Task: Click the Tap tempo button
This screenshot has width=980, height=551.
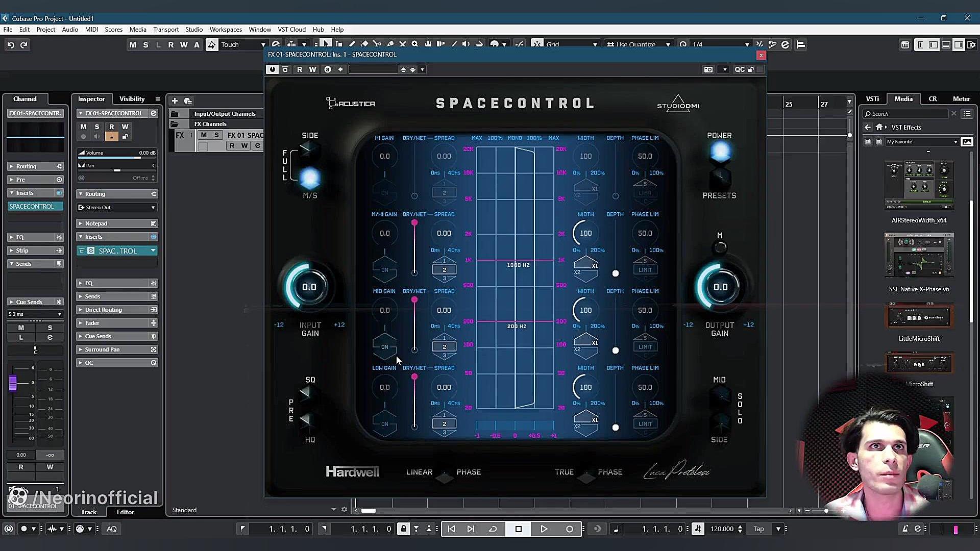Action: (x=758, y=529)
